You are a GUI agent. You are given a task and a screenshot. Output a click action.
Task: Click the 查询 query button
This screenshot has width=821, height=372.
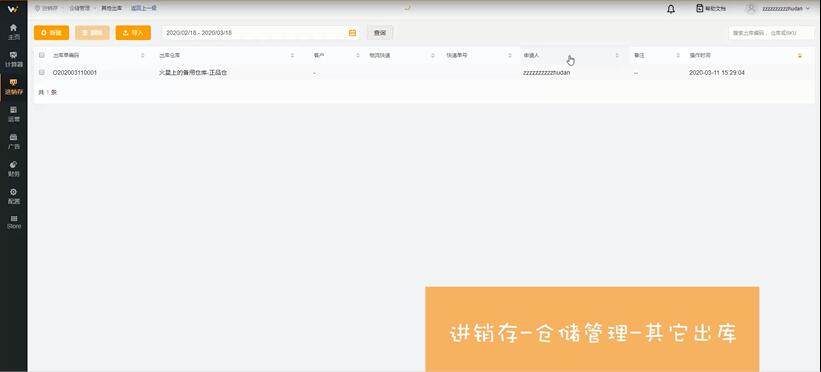pyautogui.click(x=380, y=32)
